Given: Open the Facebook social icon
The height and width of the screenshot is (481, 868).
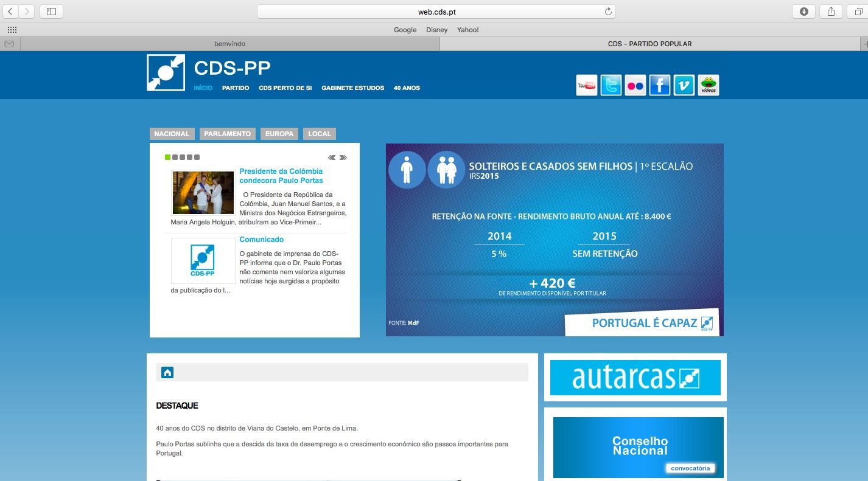Looking at the screenshot, I should 660,86.
